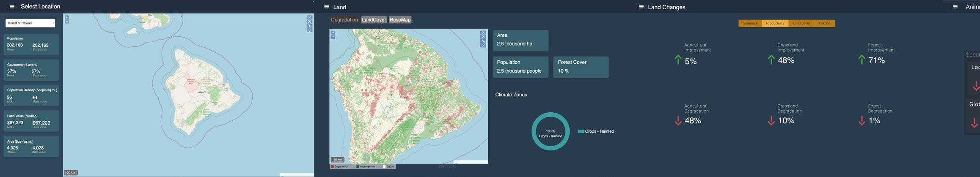Zoom in on the Land degradation map

pos(333,33)
